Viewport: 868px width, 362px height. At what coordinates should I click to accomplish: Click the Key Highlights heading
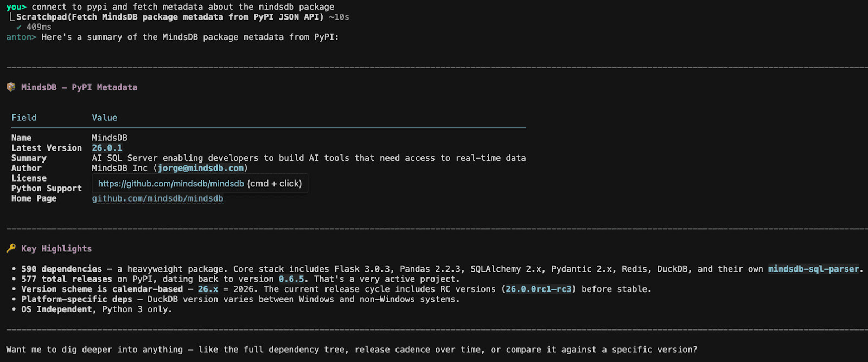point(56,249)
